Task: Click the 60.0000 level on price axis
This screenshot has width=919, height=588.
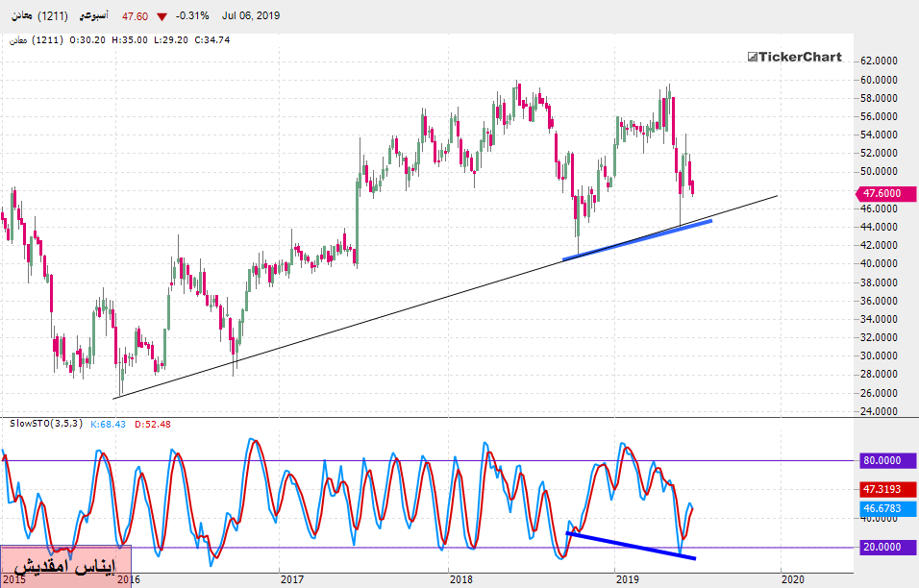Action: [882, 80]
